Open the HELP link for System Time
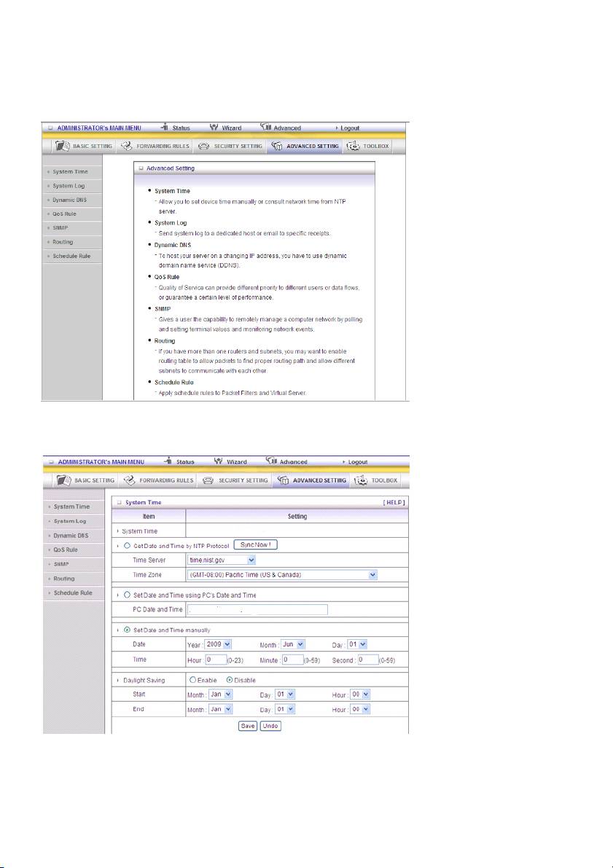This screenshot has height=868, width=613. point(393,502)
